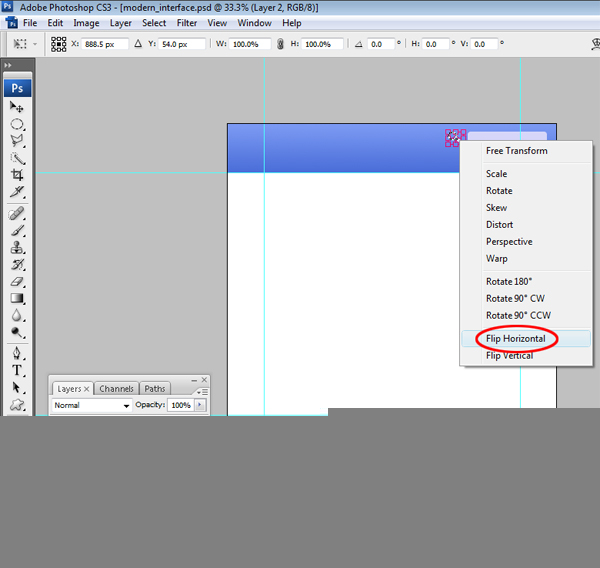600x568 pixels.
Task: Choose Flip Horizontal
Action: 526,339
